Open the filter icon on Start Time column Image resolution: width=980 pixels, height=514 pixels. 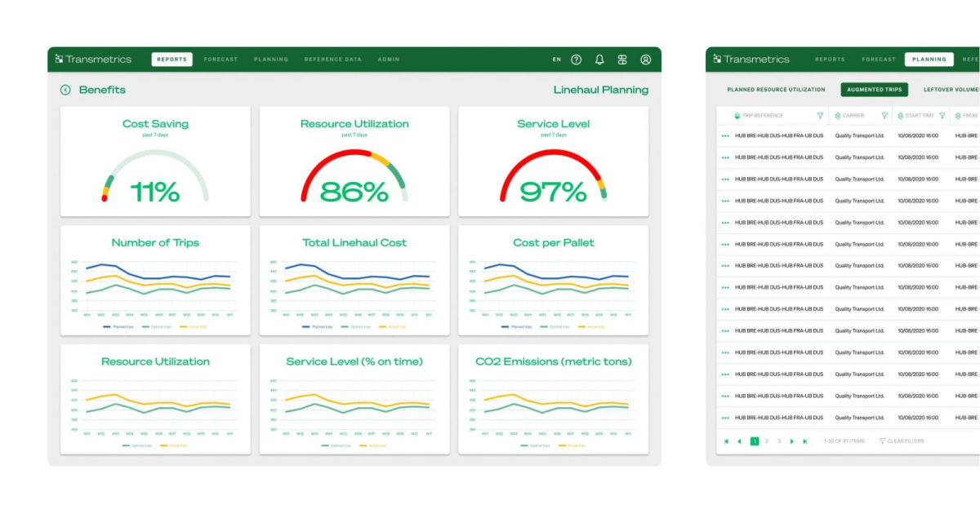click(941, 115)
